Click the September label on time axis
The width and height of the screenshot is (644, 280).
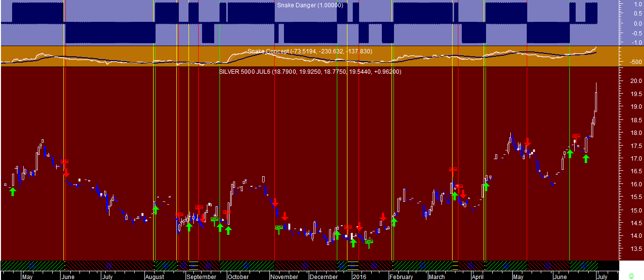[201, 277]
